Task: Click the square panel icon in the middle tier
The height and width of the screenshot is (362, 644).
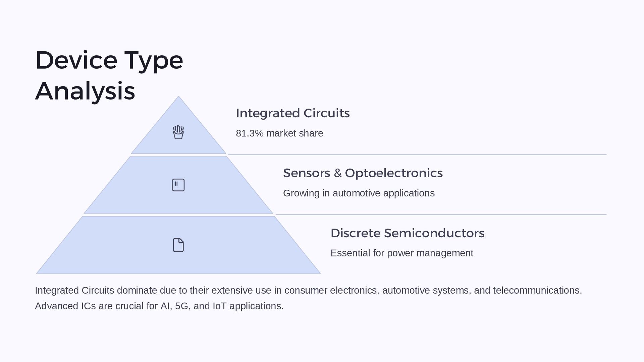Action: tap(178, 185)
